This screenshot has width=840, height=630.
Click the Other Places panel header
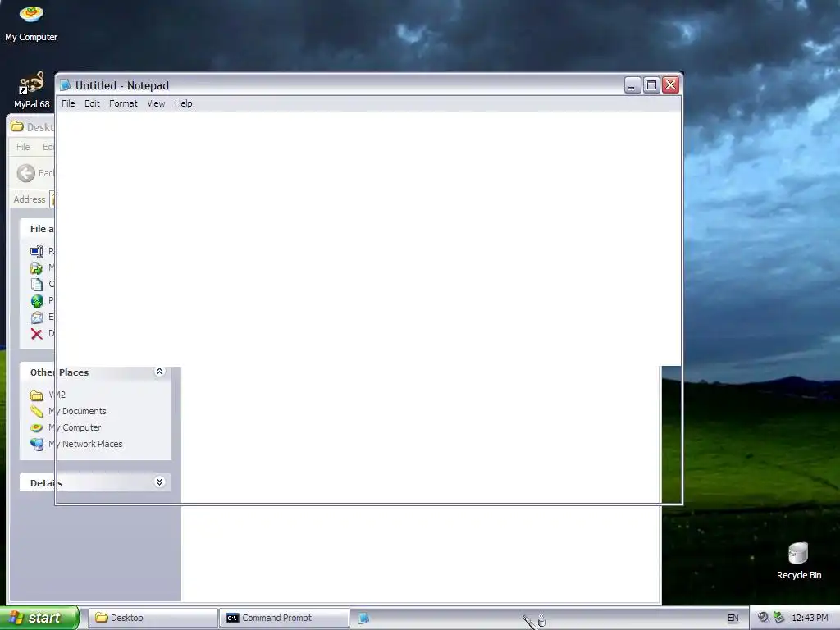(95, 372)
